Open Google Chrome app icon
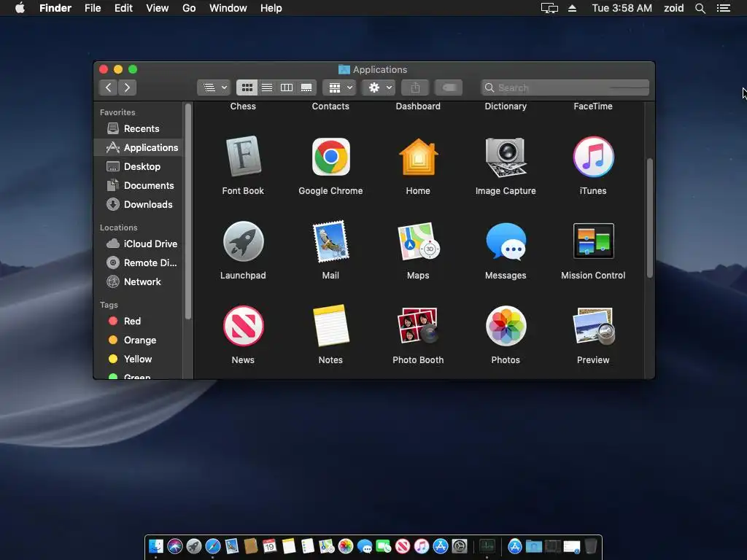The image size is (747, 560). pos(330,157)
